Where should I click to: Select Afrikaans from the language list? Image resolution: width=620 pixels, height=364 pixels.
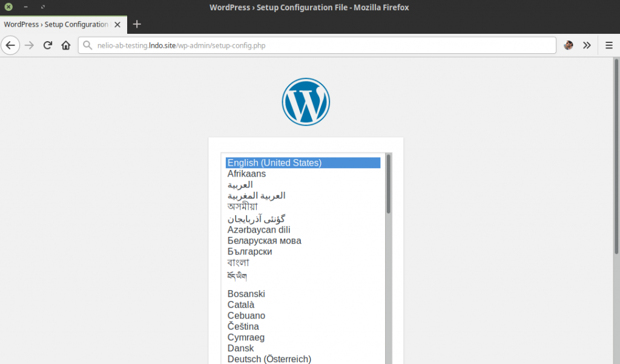pos(246,174)
